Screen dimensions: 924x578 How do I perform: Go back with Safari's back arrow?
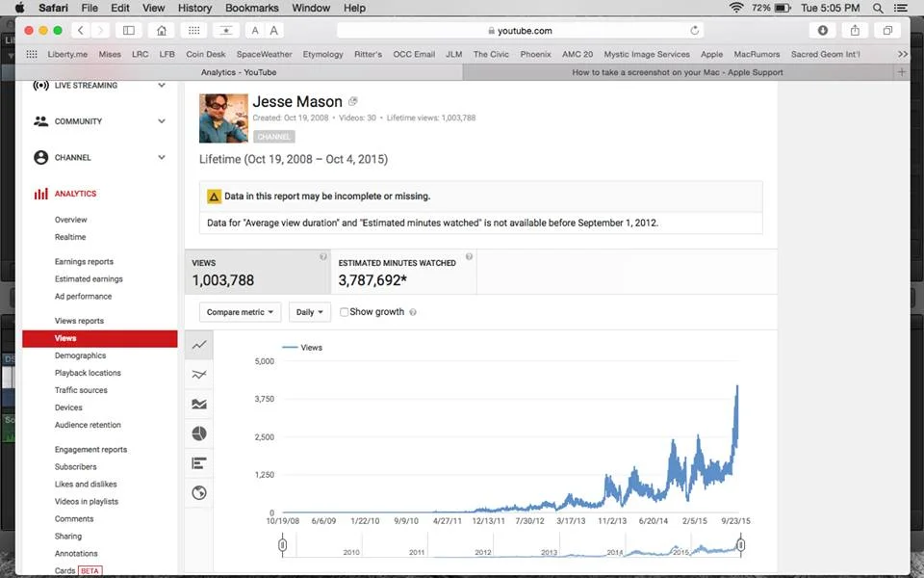81,30
